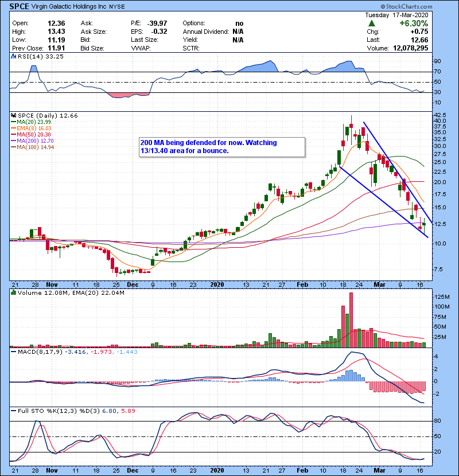Click the NYSE exchange label
The image size is (459, 476).
point(117,7)
